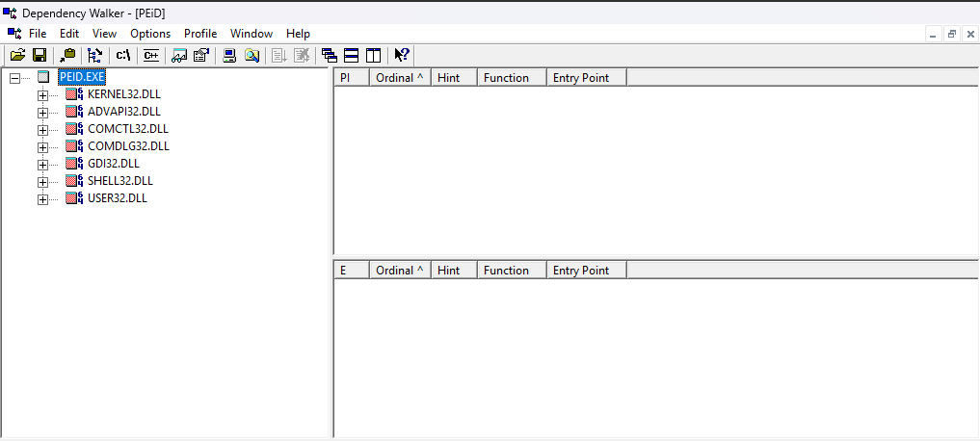Viewport: 980px width, 441px height.
Task: Sort exports list by Ordinal column
Action: pos(400,270)
